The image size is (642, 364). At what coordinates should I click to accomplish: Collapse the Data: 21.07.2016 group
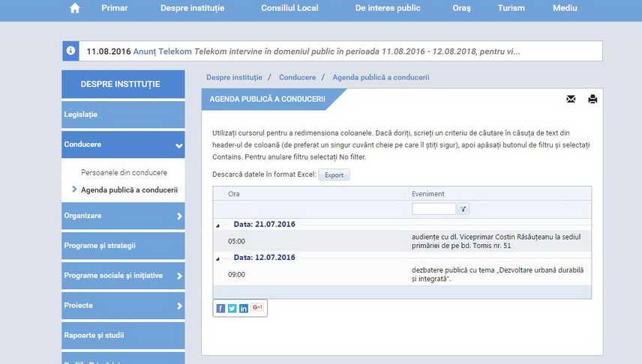[218, 225]
